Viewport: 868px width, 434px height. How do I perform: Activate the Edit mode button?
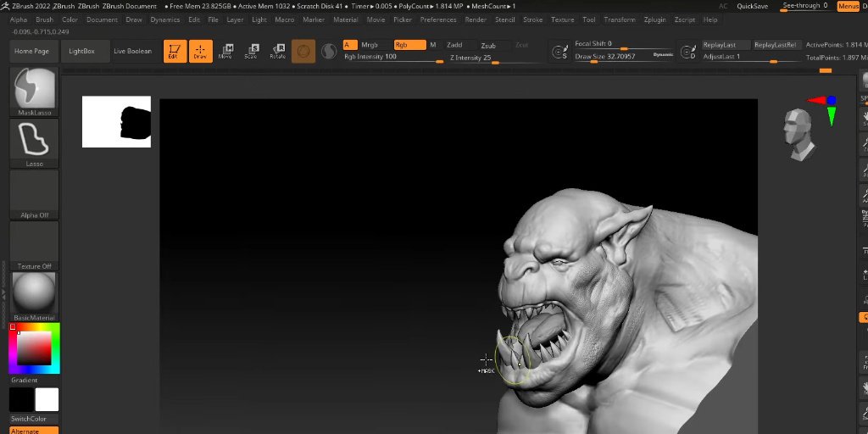(175, 51)
